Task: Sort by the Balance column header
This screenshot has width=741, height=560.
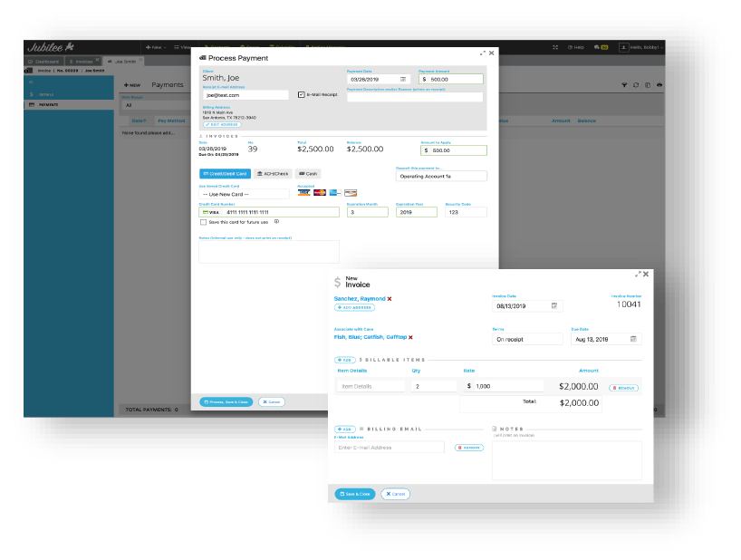Action: pyautogui.click(x=586, y=121)
